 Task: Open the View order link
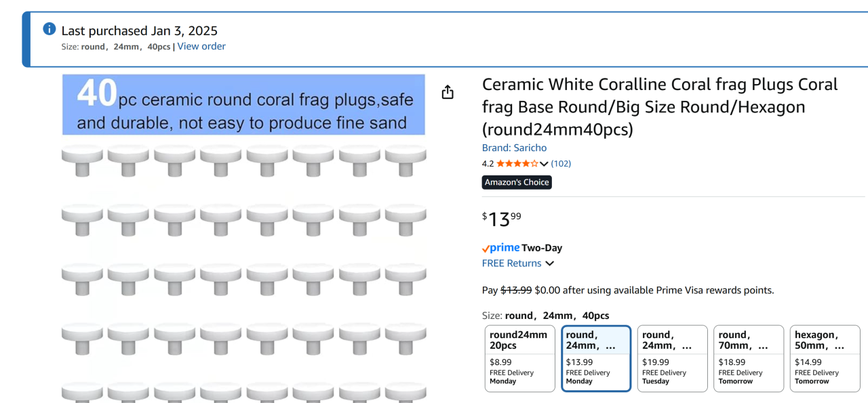pyautogui.click(x=201, y=47)
